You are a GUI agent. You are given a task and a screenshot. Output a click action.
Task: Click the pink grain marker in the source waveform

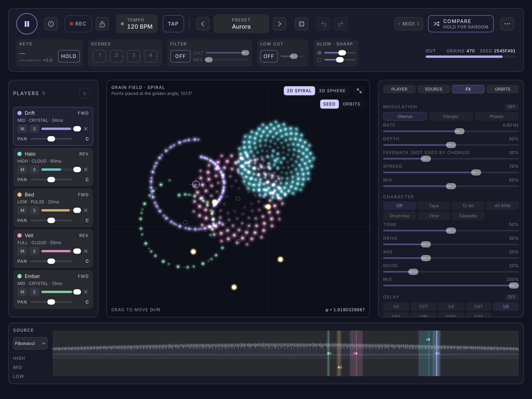point(356,353)
